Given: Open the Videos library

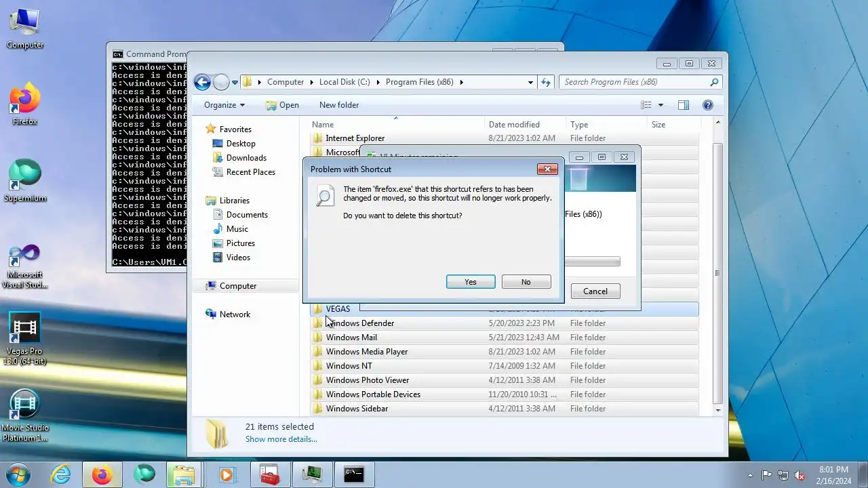Looking at the screenshot, I should pos(238,258).
